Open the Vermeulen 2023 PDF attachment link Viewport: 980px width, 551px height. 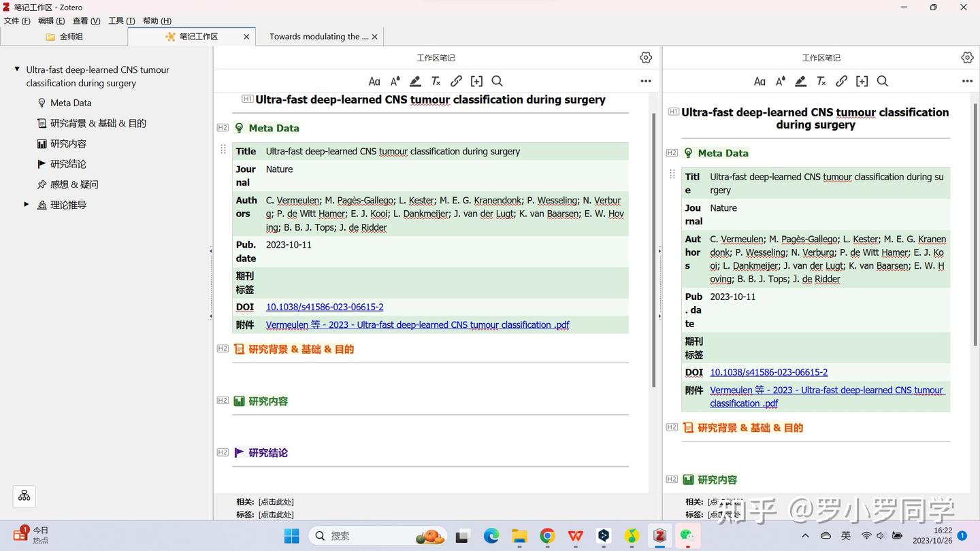pyautogui.click(x=417, y=324)
